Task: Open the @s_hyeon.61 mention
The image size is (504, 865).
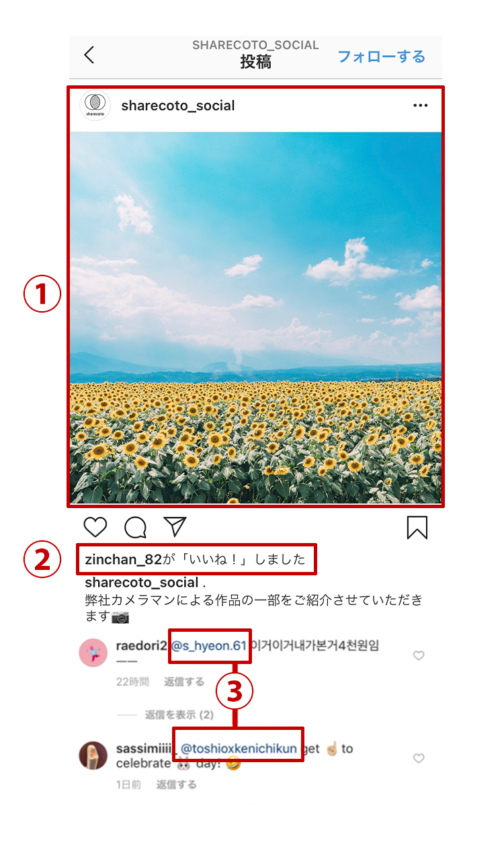Action: (x=209, y=646)
